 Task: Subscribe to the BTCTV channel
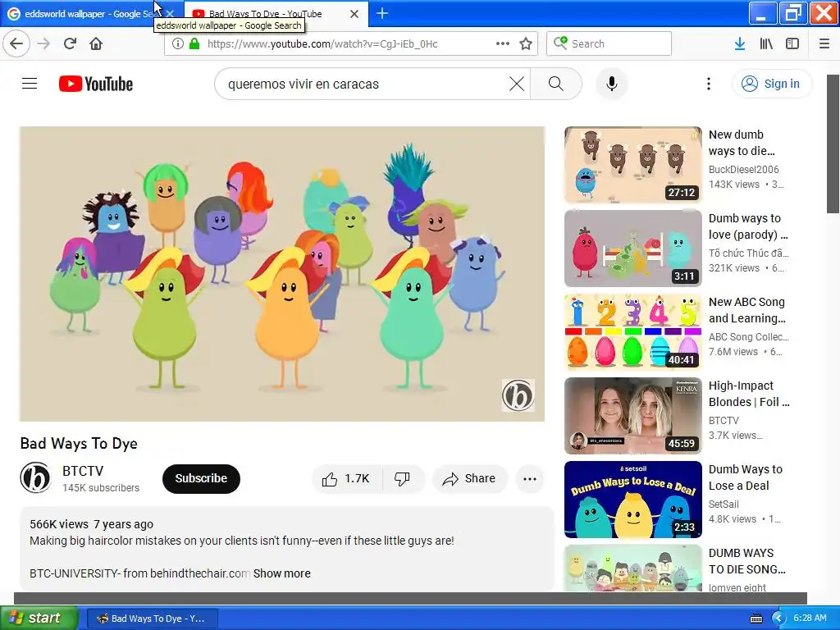(x=201, y=478)
